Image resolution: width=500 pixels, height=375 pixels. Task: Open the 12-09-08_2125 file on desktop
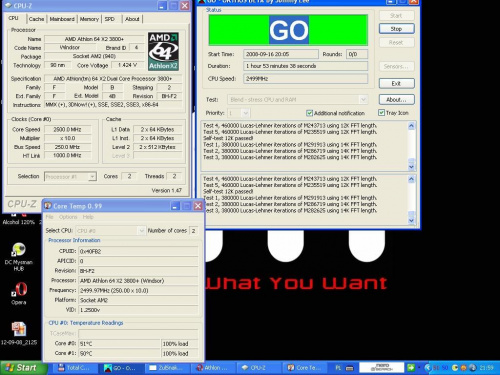tap(19, 333)
